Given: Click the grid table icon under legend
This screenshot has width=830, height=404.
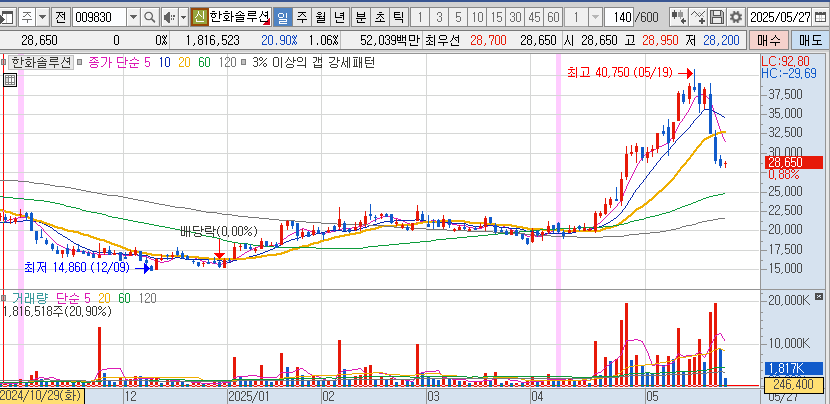Looking at the screenshot, I should [x=10, y=80].
